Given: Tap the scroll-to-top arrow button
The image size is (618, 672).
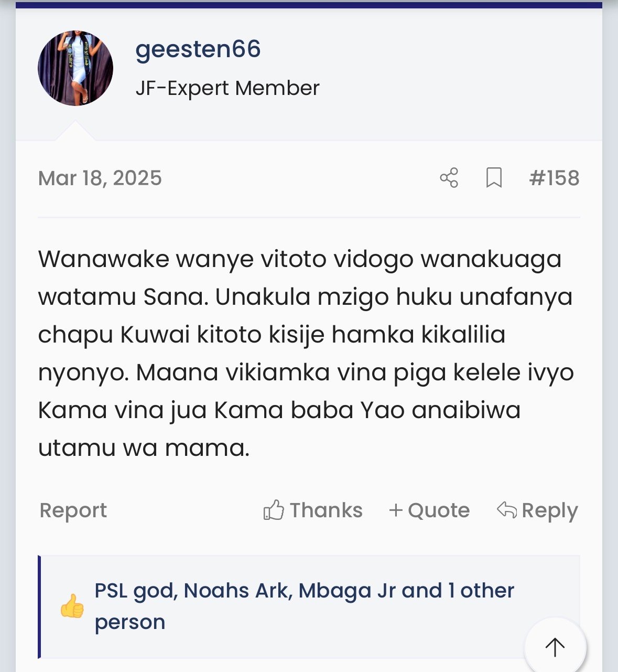Looking at the screenshot, I should pos(555,647).
